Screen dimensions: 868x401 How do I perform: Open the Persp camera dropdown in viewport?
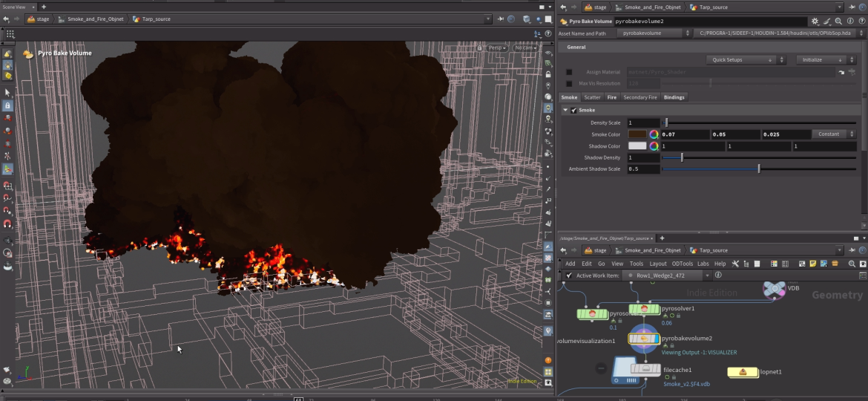coord(496,48)
